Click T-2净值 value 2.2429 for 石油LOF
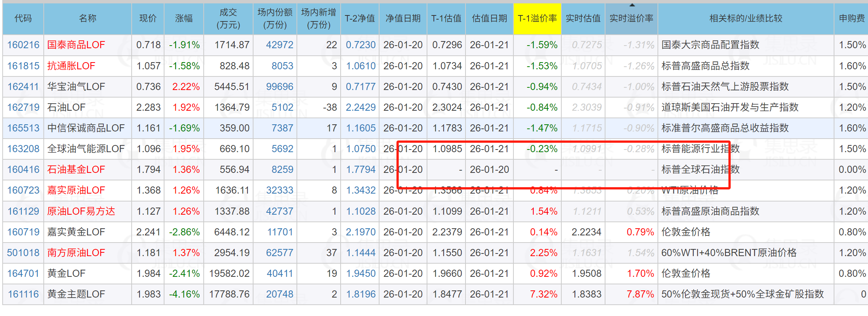This screenshot has width=868, height=316. (x=361, y=107)
